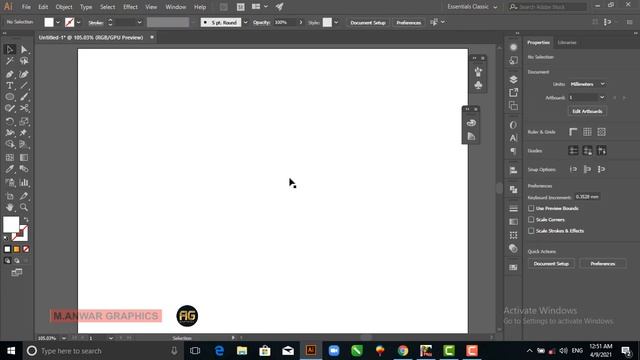
Task: Expand the control bar fill color dropdown
Action: (x=58, y=22)
